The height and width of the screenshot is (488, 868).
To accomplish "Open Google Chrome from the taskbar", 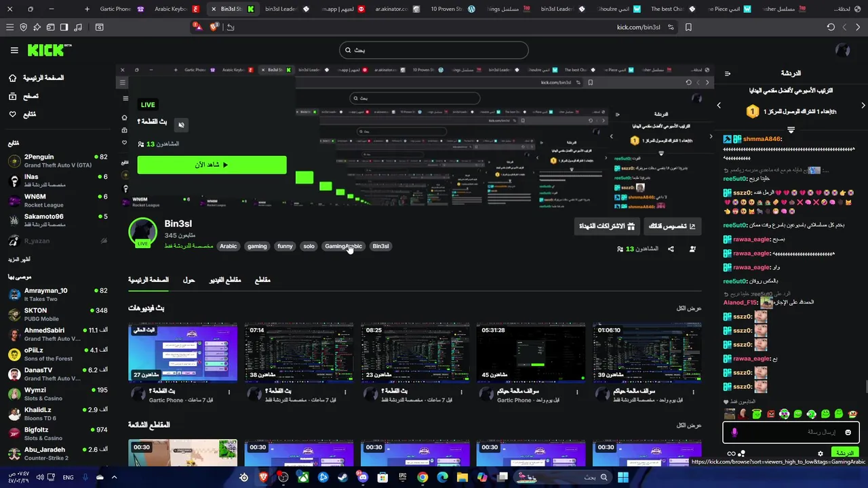I will [422, 477].
